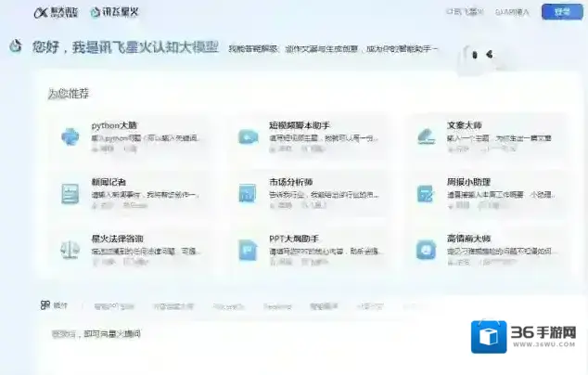The height and width of the screenshot is (375, 588).
Task: Open the 星火法律咨询 scales icon
Action: tap(70, 250)
